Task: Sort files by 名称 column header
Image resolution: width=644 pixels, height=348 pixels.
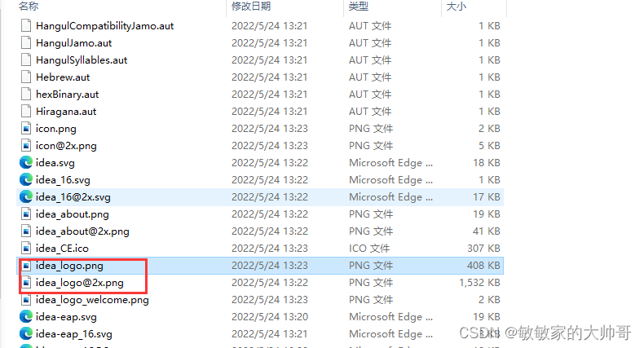Action: point(29,7)
